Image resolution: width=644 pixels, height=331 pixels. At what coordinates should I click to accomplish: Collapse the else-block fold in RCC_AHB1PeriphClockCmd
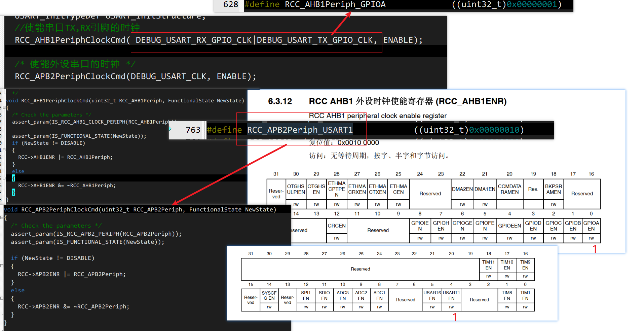click(x=4, y=178)
